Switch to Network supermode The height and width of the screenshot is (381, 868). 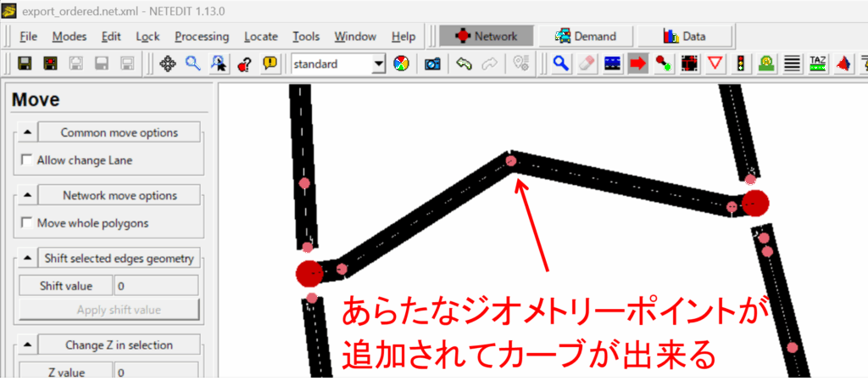point(487,36)
